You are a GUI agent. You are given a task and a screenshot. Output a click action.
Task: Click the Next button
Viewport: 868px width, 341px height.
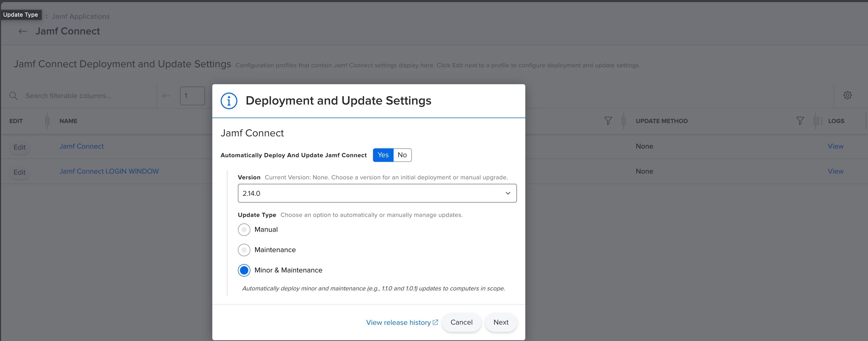point(501,322)
